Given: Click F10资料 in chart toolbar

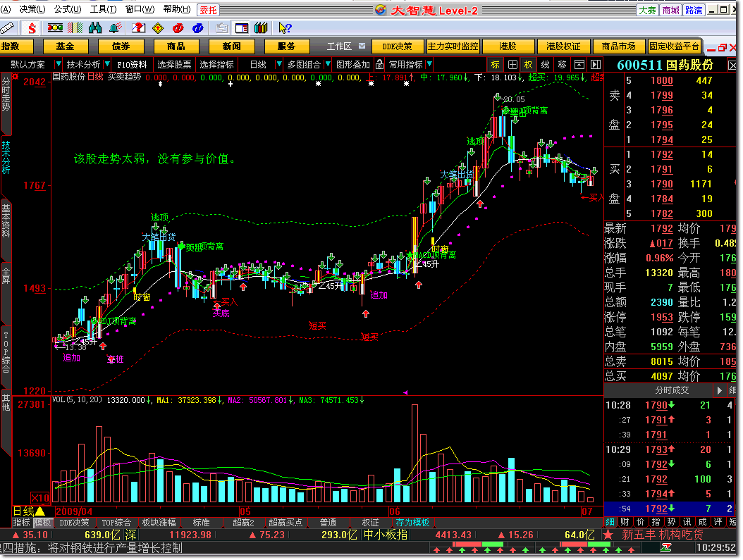Looking at the screenshot, I should [132, 64].
